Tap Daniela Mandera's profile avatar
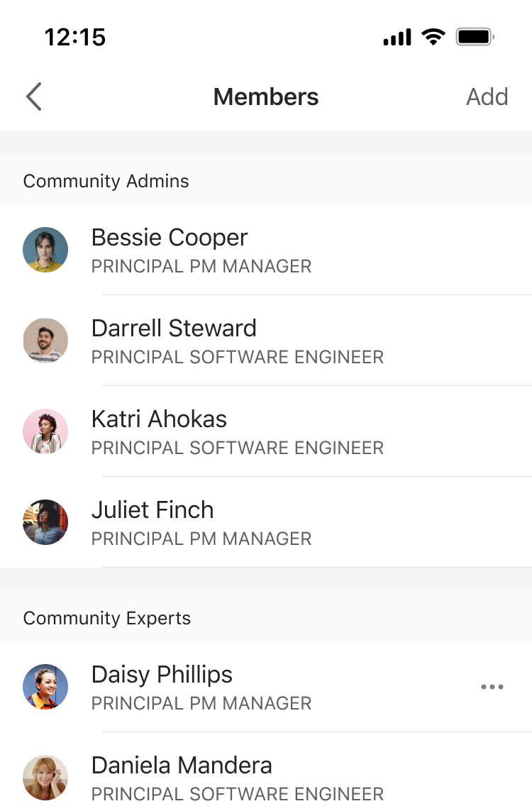Screen dimensions: 532x811 pyautogui.click(x=45, y=778)
